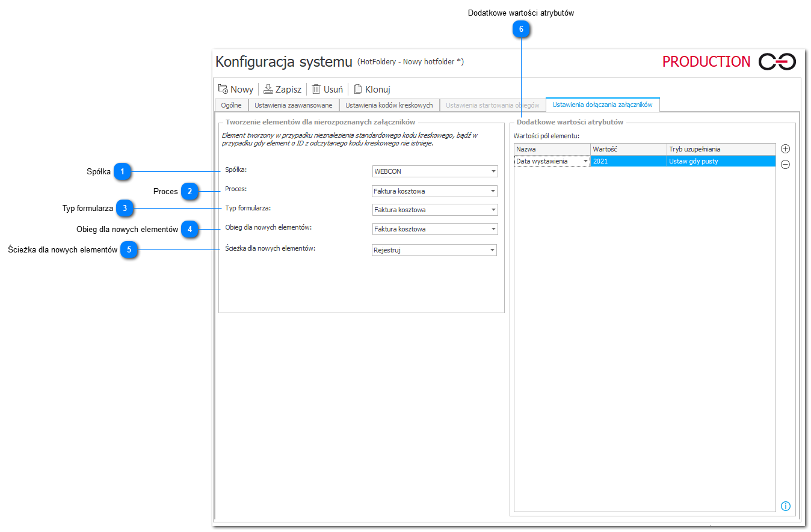
Task: Click the PRODUCTION label
Action: [706, 61]
